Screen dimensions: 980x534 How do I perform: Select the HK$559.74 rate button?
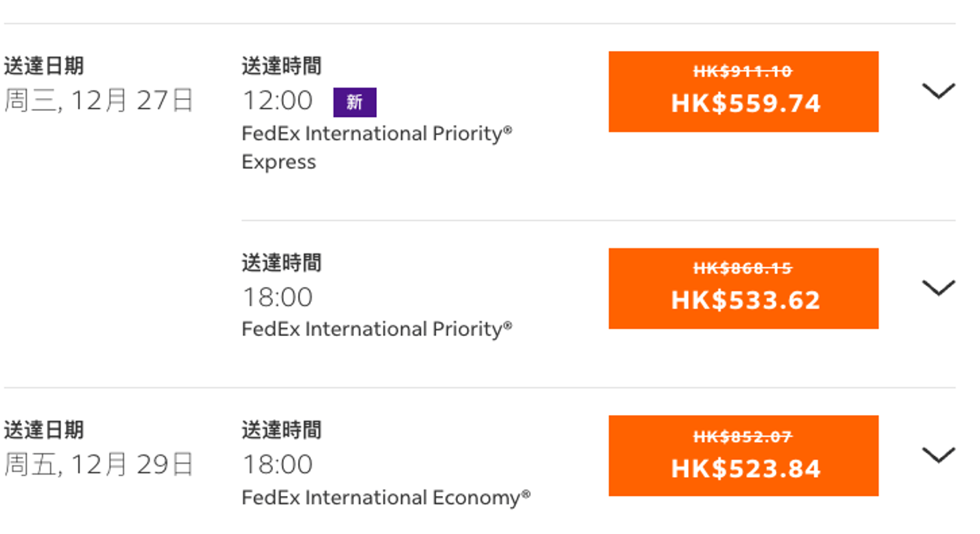click(743, 92)
